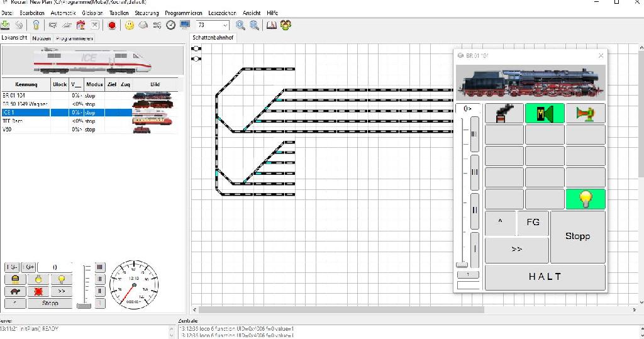Click the monitor icon in toolbar
Viewport: 644px width, 339px height.
[x=185, y=25]
